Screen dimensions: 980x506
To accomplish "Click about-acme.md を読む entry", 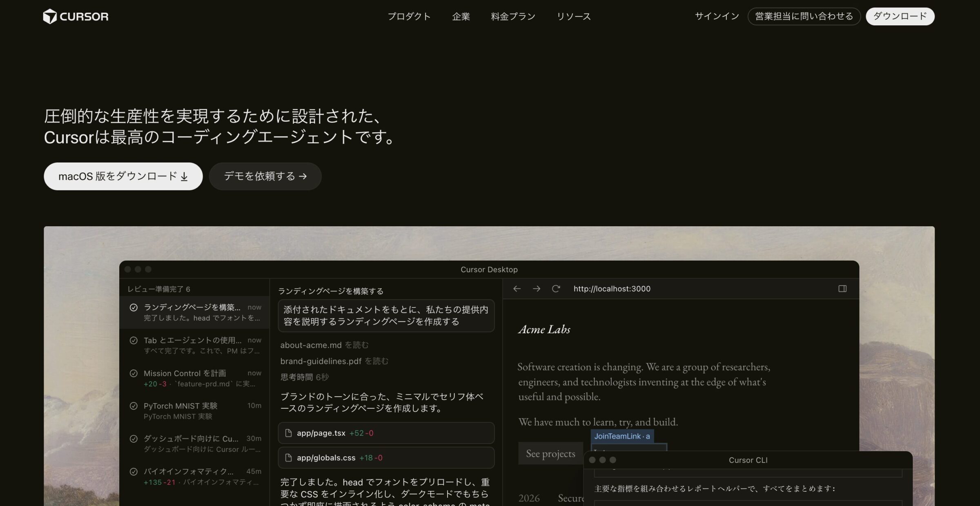I will tap(324, 345).
